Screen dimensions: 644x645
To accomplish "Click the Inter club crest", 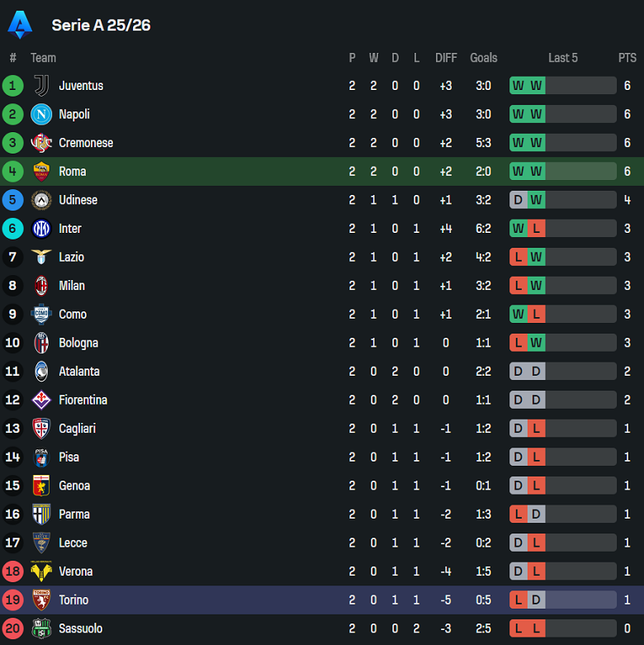I will click(x=41, y=229).
